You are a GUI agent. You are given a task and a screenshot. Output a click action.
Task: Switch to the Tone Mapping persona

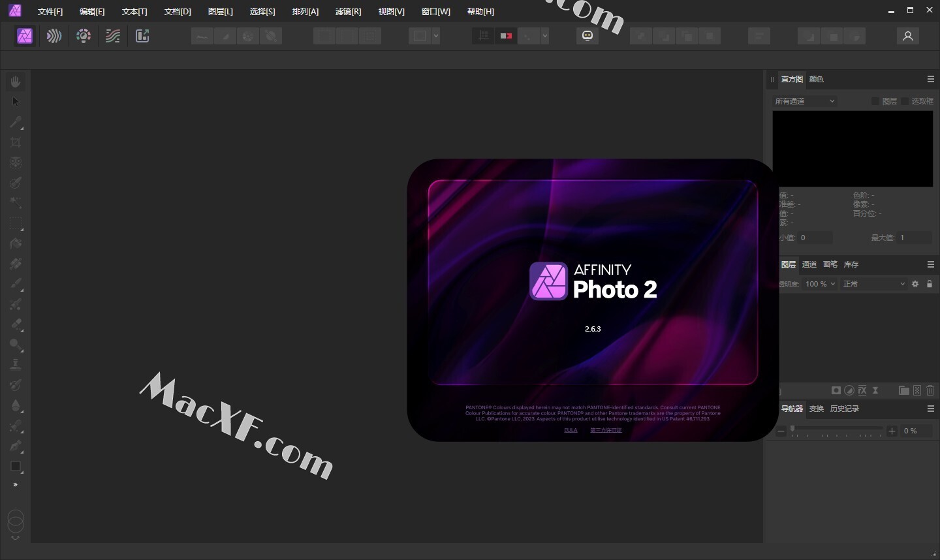coord(113,36)
